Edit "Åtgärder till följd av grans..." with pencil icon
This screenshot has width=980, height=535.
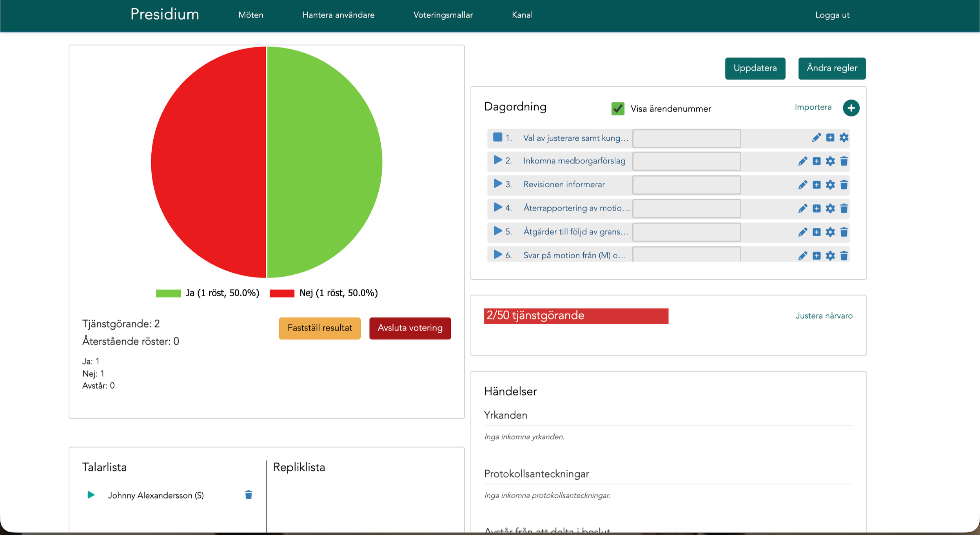coord(803,232)
